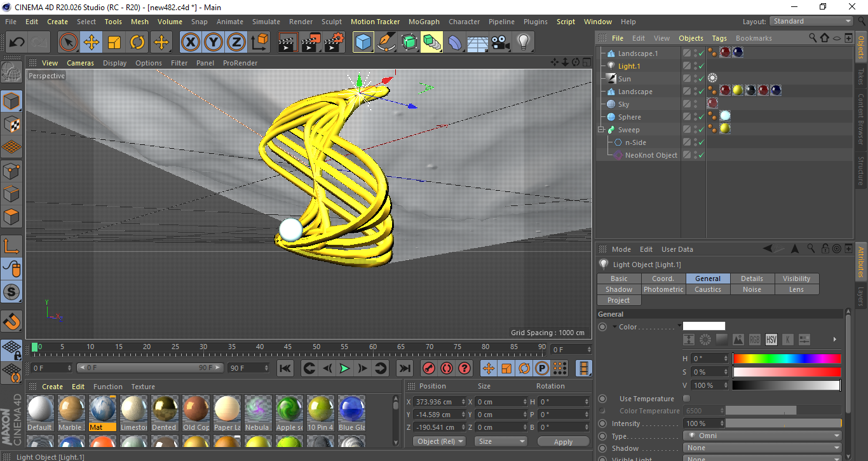Add a Light object from toolbar
This screenshot has width=868, height=461.
pyautogui.click(x=524, y=43)
